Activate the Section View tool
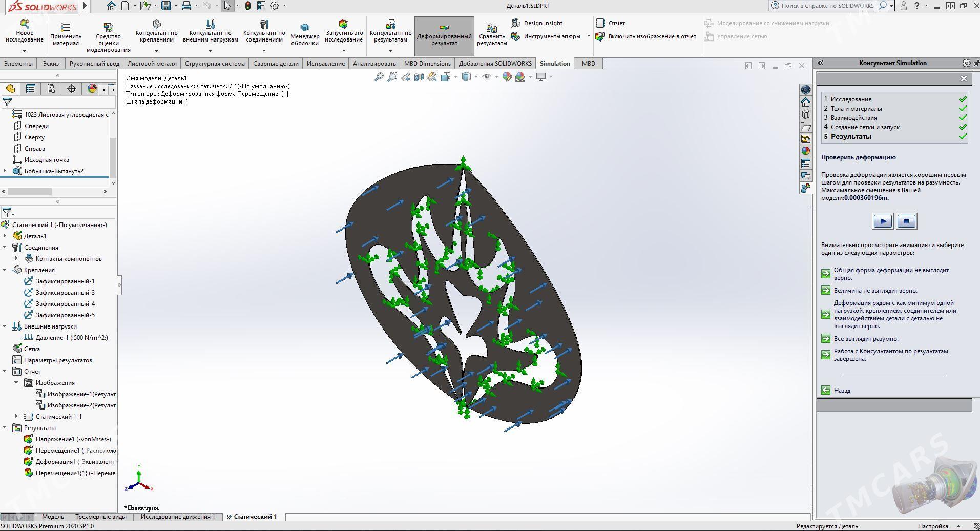 pos(419,77)
